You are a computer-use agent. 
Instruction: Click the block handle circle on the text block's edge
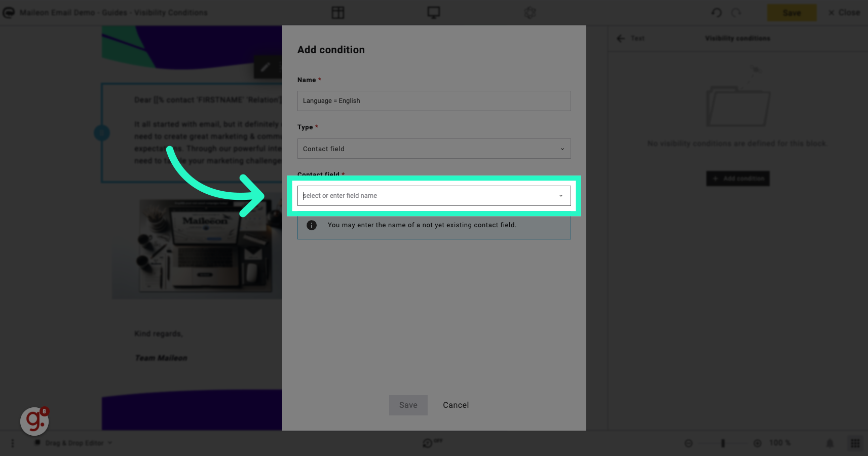coord(102,133)
